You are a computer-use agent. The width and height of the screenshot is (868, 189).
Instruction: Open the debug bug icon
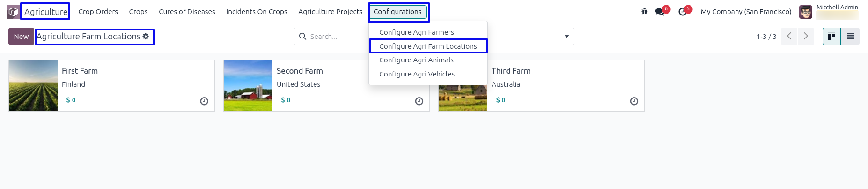point(644,12)
